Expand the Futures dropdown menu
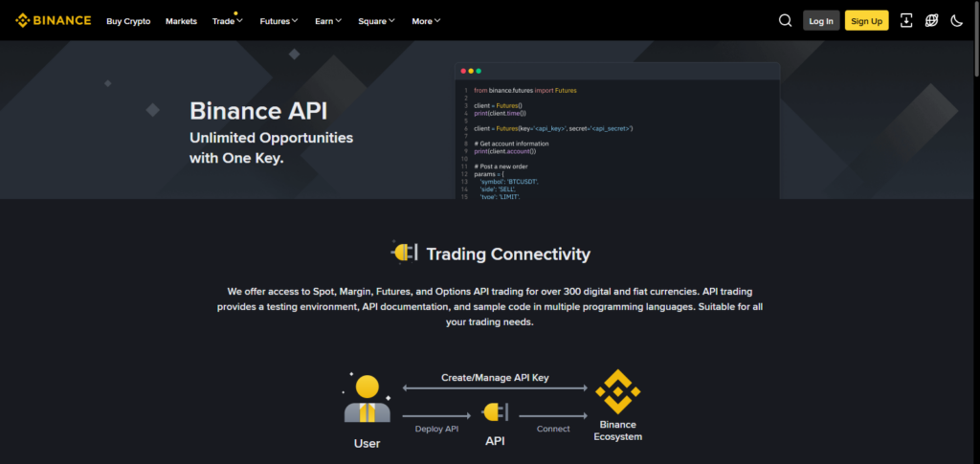The image size is (980, 464). (x=278, y=21)
